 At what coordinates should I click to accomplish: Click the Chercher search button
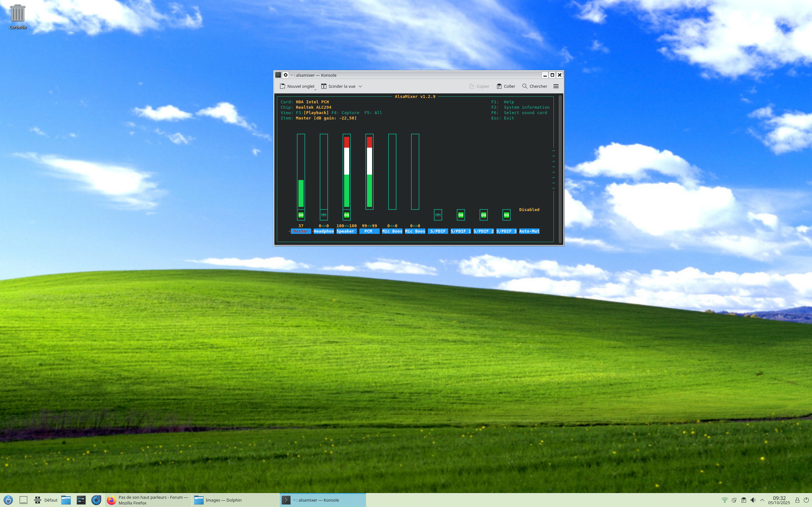pos(534,86)
